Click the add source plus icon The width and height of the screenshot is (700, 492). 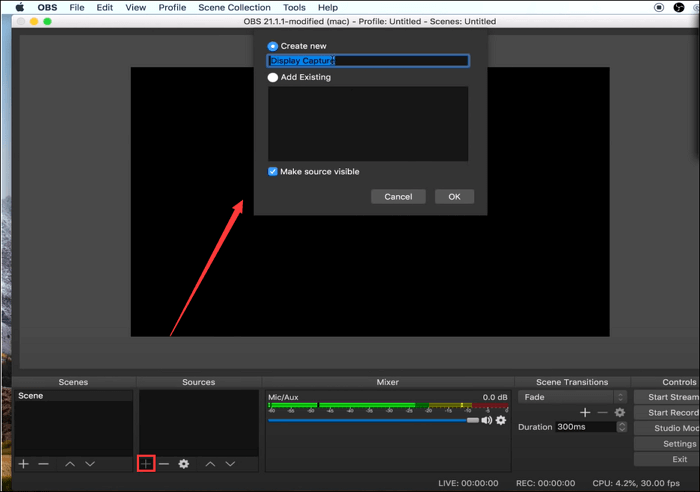[146, 464]
